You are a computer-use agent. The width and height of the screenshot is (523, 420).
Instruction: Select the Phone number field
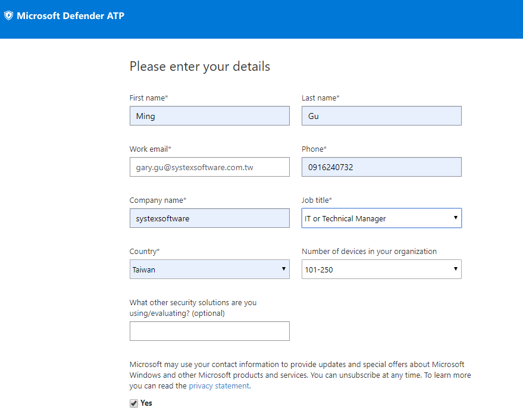tap(381, 167)
